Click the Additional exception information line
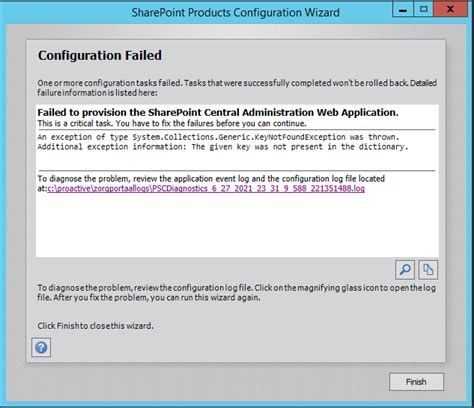The width and height of the screenshot is (474, 408). (223, 147)
